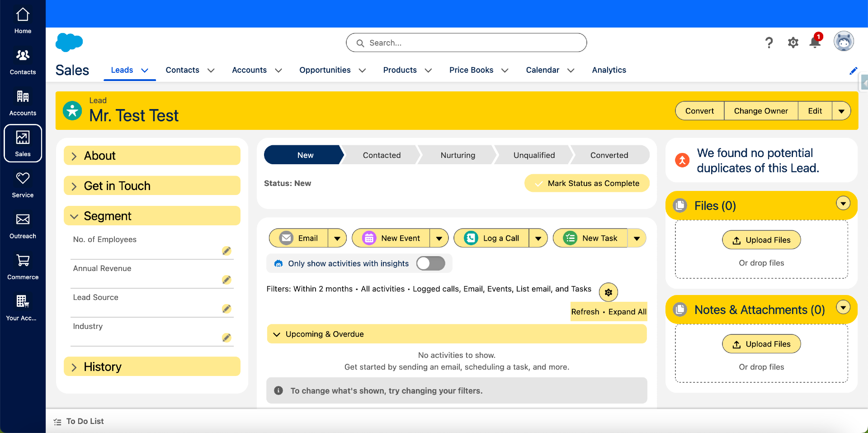Edit the Lead Source field
Screen dimensions: 868x433
pos(226,309)
